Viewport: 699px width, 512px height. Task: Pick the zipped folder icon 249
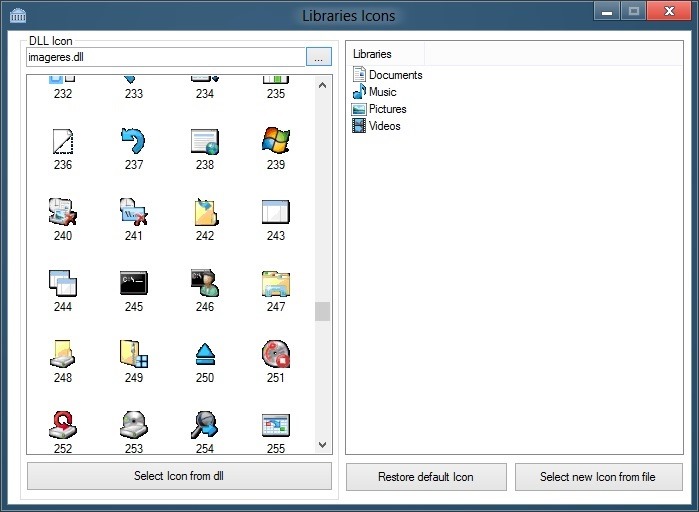[x=134, y=354]
